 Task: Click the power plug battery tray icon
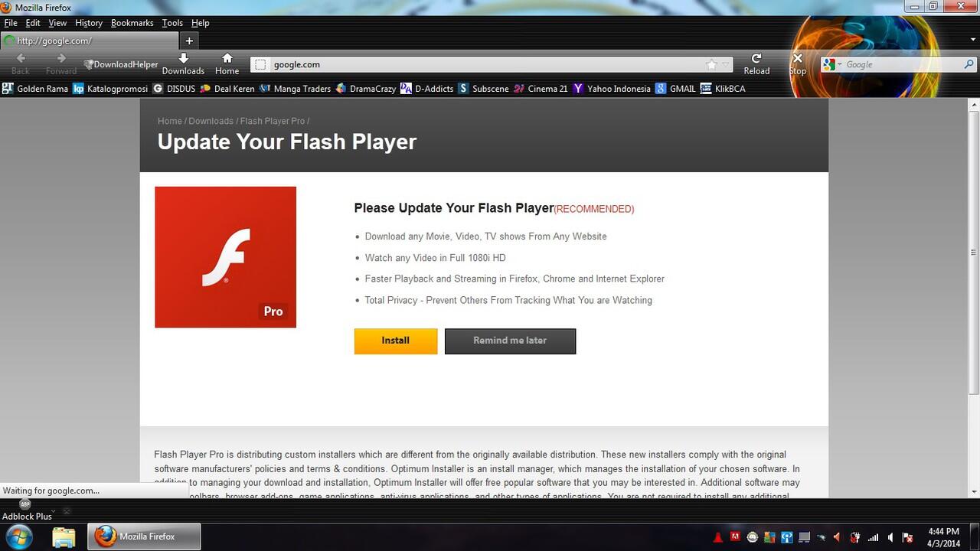(855, 537)
